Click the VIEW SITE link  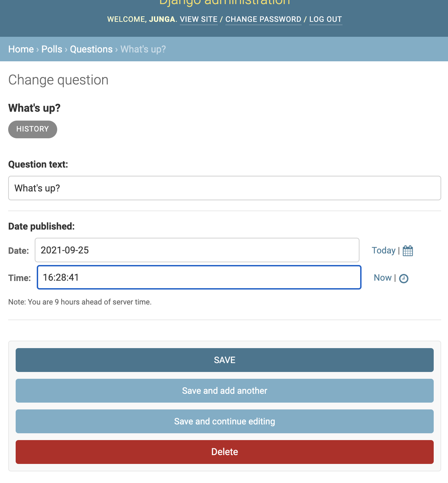click(x=199, y=19)
